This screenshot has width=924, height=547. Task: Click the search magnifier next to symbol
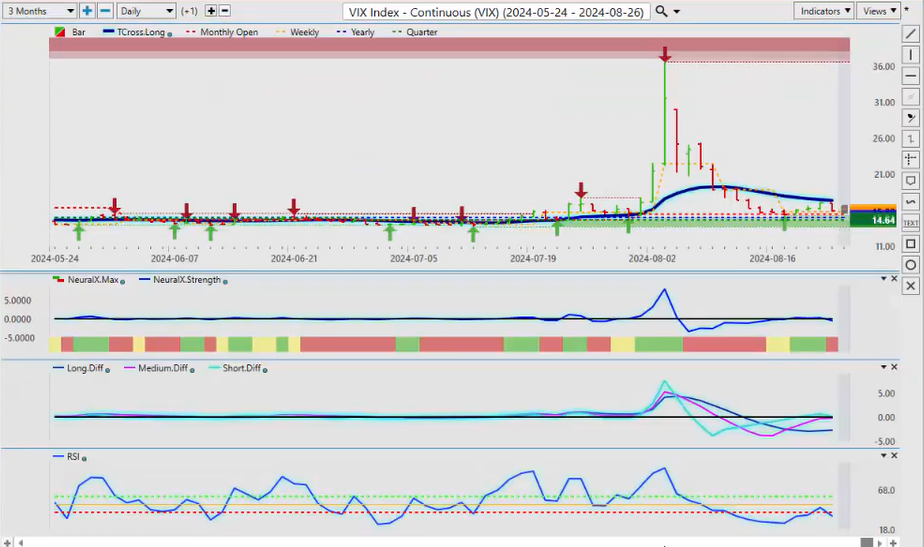tap(662, 11)
